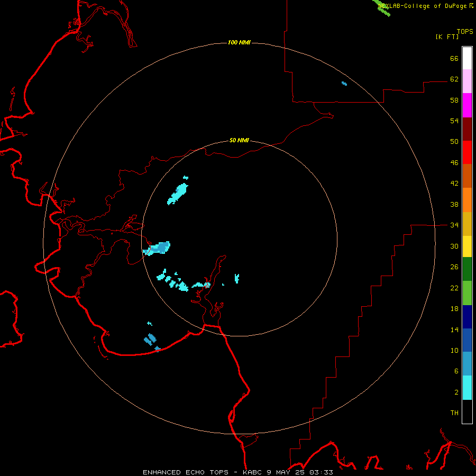Screen dimensions: 476x476
Task: Click the '14' legend value
Action: coord(454,329)
